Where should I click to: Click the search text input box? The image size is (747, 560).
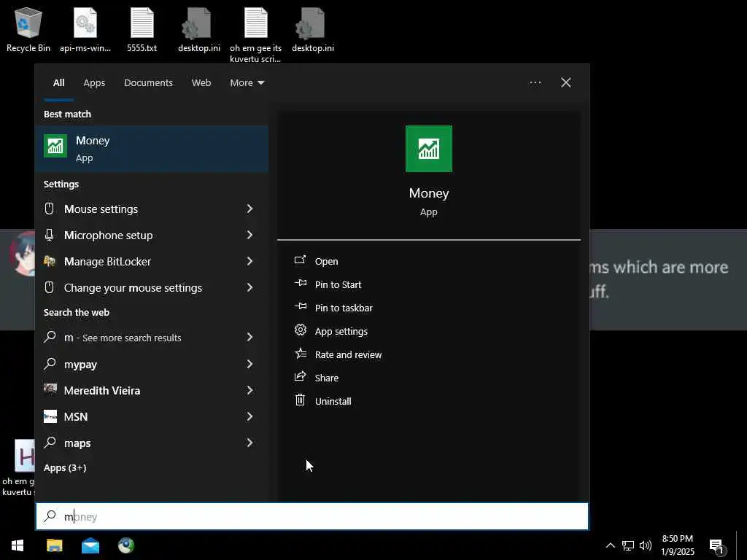(312, 516)
